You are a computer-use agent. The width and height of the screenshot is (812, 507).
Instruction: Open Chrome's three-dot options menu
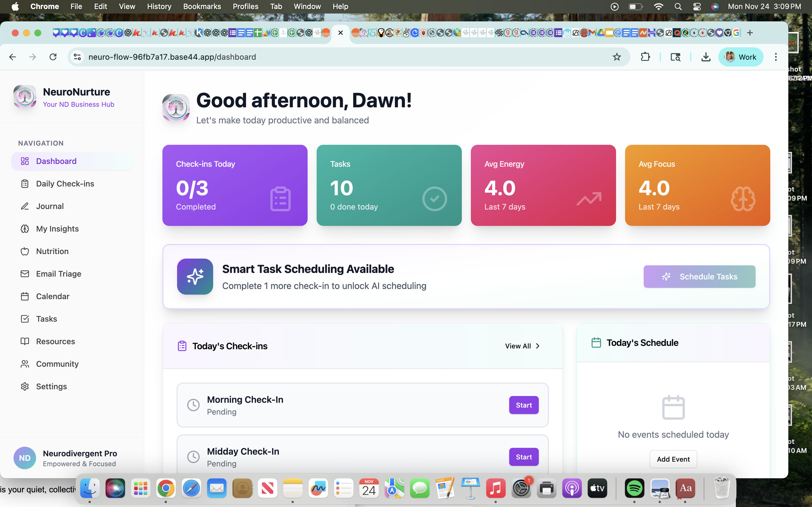click(x=775, y=57)
